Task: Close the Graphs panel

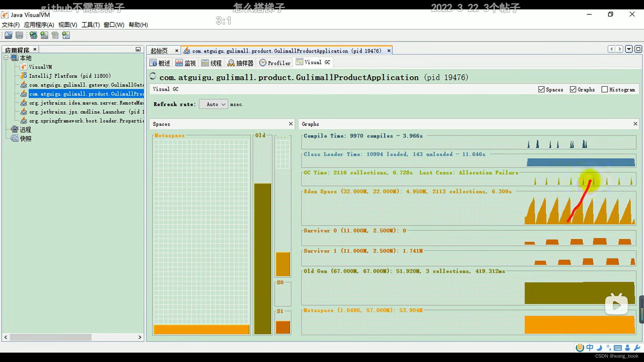Action: [635, 124]
